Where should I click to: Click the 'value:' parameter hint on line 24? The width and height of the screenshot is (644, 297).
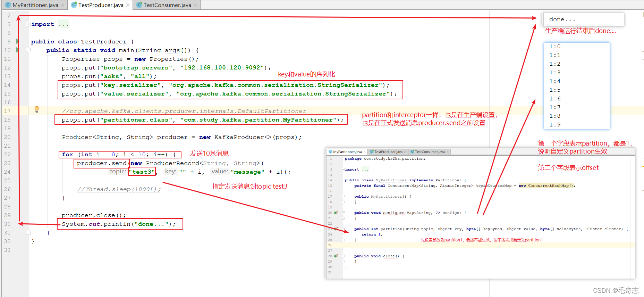(x=220, y=172)
